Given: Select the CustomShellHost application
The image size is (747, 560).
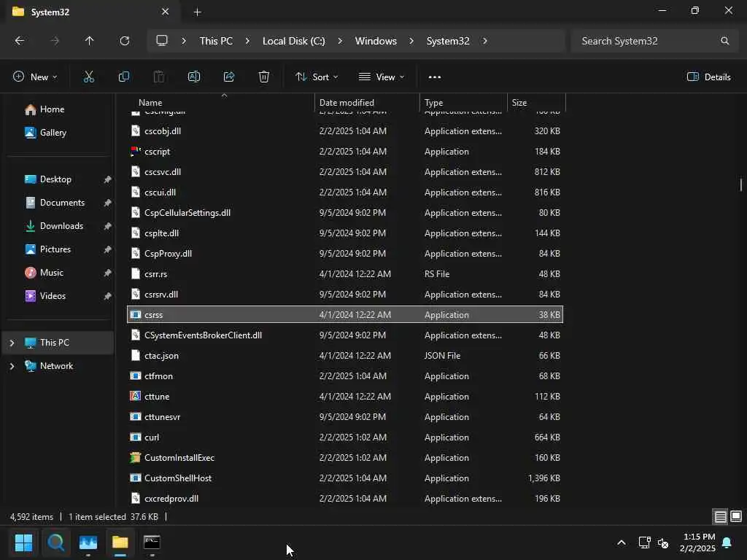Looking at the screenshot, I should click(x=345, y=478).
